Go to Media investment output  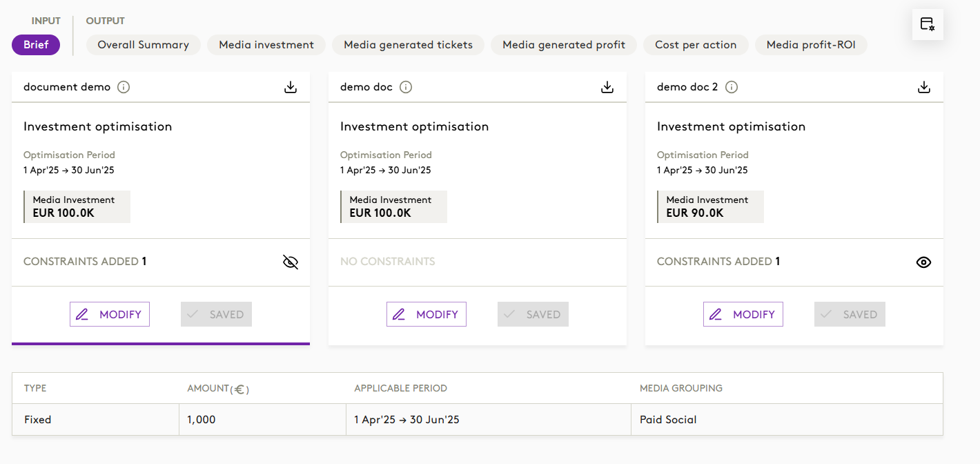(x=266, y=45)
